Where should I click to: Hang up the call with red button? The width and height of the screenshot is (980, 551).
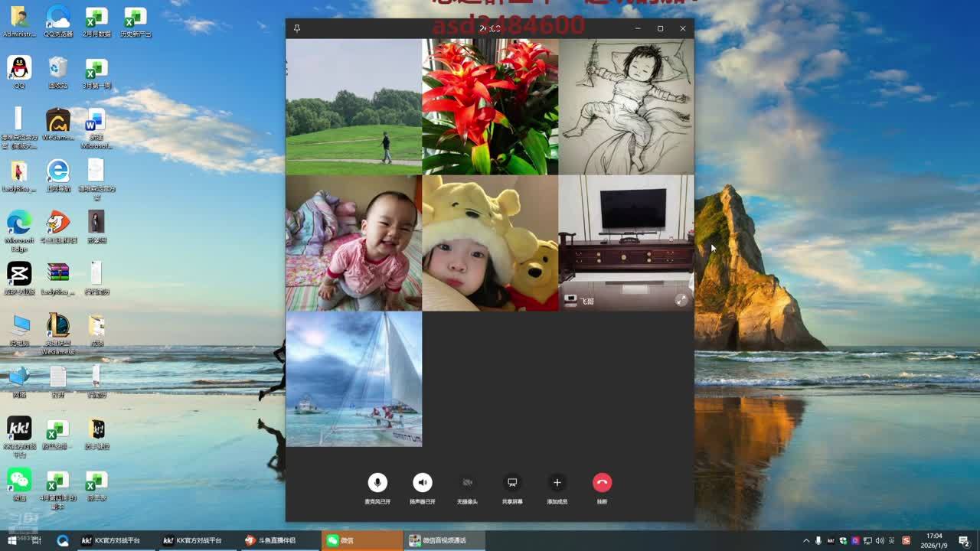tap(602, 482)
